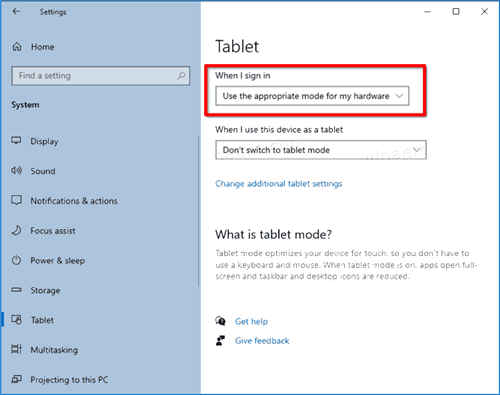Screen dimensions: 500x395
Task: Click the back arrow in Settings
Action: click(16, 12)
